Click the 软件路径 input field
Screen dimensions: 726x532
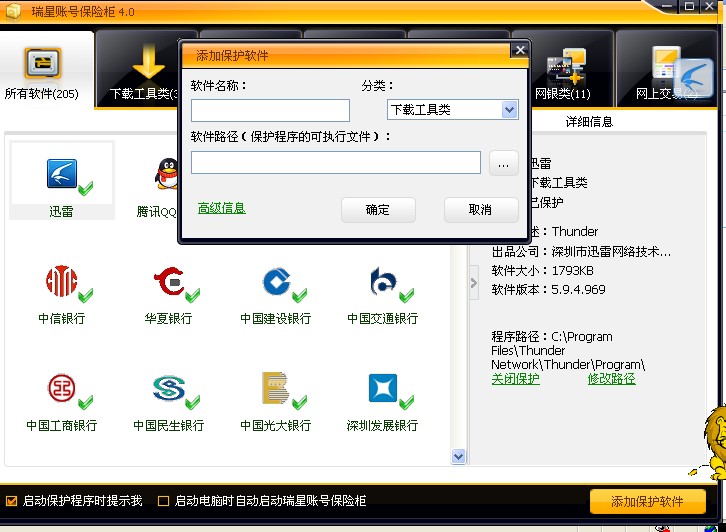pos(336,162)
